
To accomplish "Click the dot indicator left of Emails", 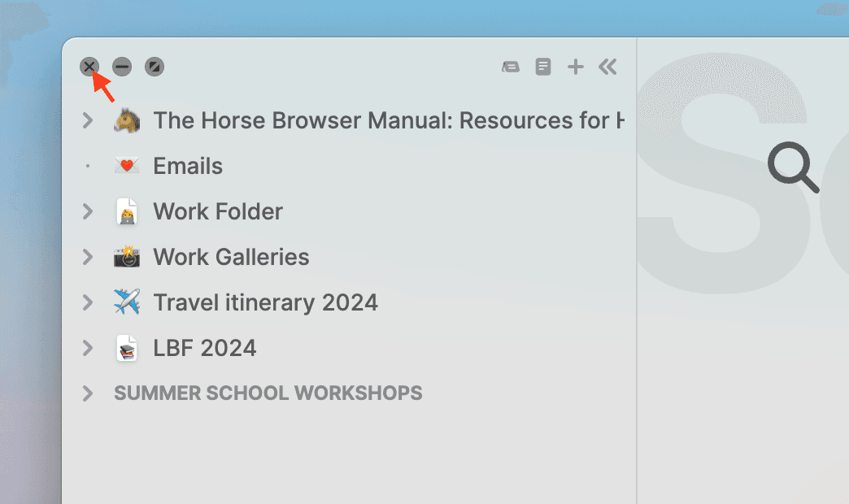I will coord(88,166).
